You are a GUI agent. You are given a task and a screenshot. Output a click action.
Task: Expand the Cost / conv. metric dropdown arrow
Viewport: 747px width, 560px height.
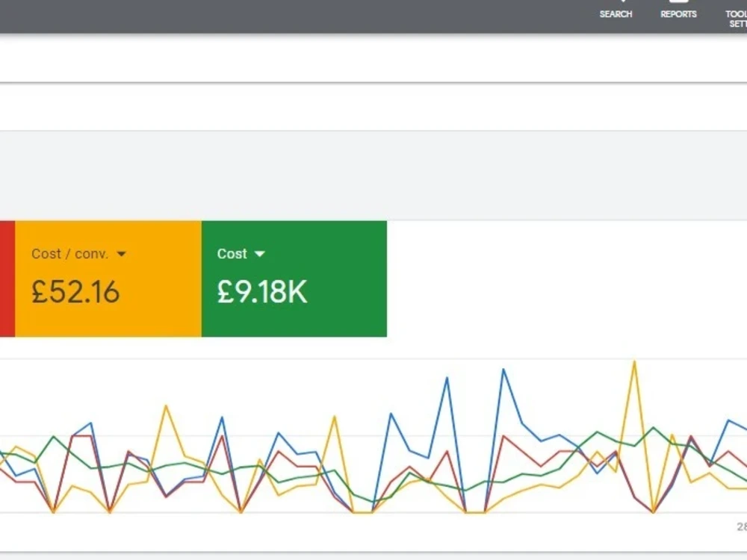click(x=122, y=255)
